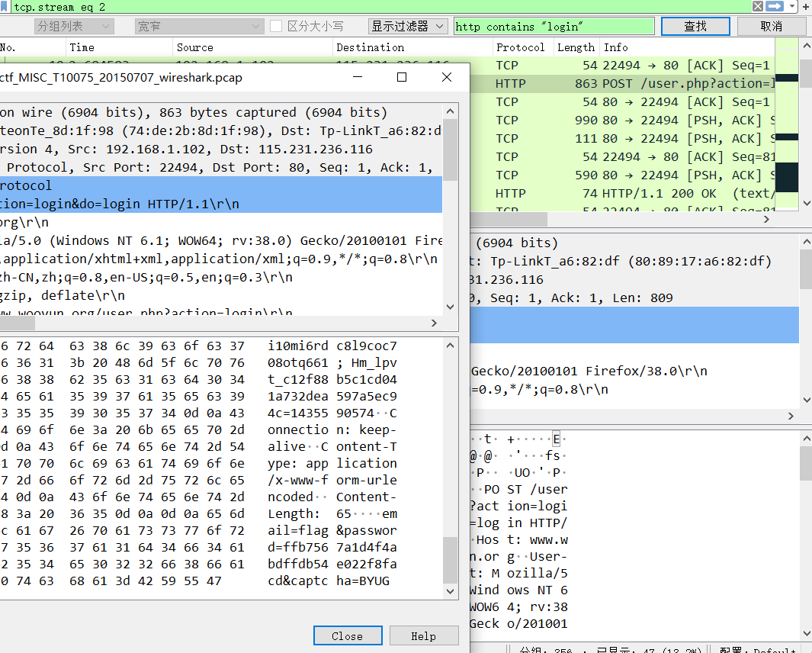Select the Tp-LinkT_a6:82:df Ethernet line in main window
The width and height of the screenshot is (812, 653).
point(634,261)
